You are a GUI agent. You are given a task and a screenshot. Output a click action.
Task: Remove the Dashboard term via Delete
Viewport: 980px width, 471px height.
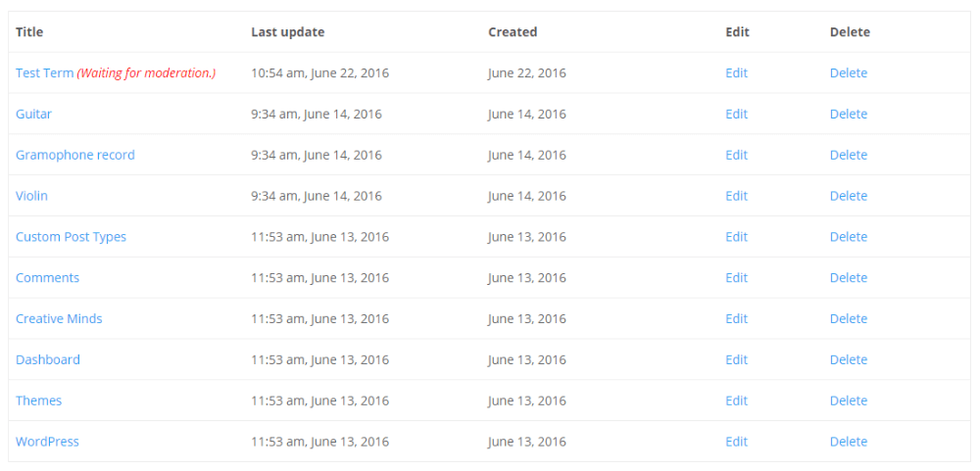(x=848, y=360)
